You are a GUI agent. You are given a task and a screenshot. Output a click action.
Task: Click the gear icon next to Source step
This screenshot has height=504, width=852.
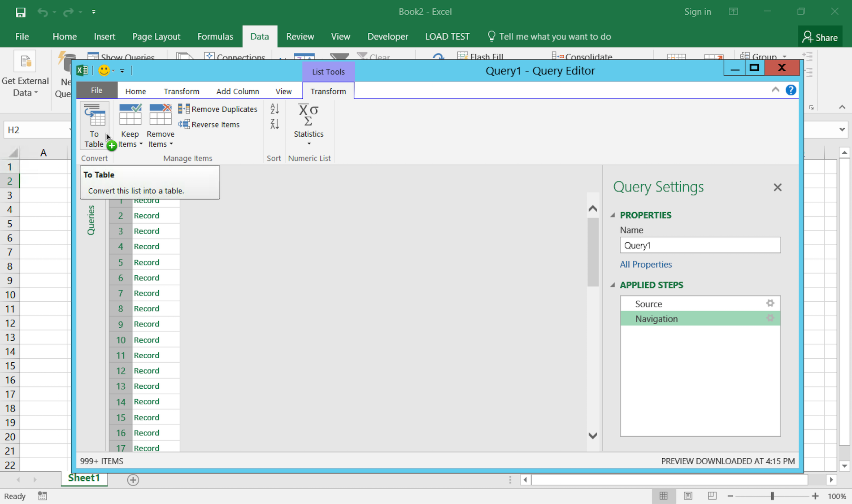(770, 303)
